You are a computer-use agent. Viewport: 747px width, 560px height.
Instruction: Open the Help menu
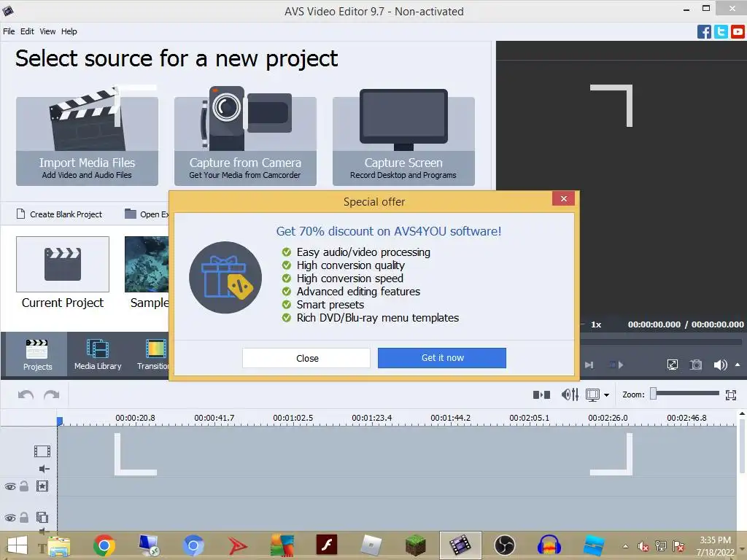pyautogui.click(x=69, y=31)
